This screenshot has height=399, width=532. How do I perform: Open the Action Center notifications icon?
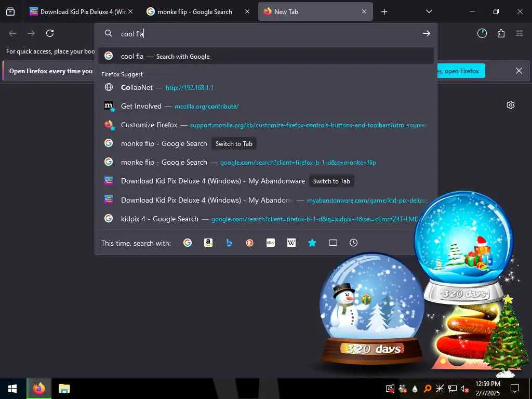515,389
